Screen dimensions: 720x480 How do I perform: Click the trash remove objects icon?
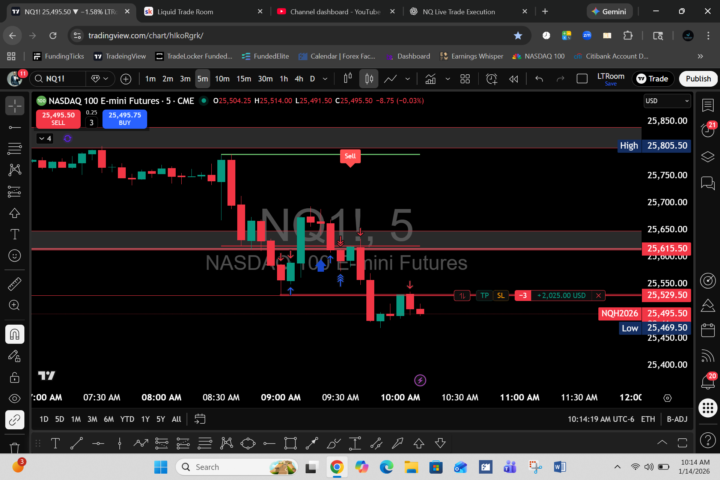click(15, 446)
